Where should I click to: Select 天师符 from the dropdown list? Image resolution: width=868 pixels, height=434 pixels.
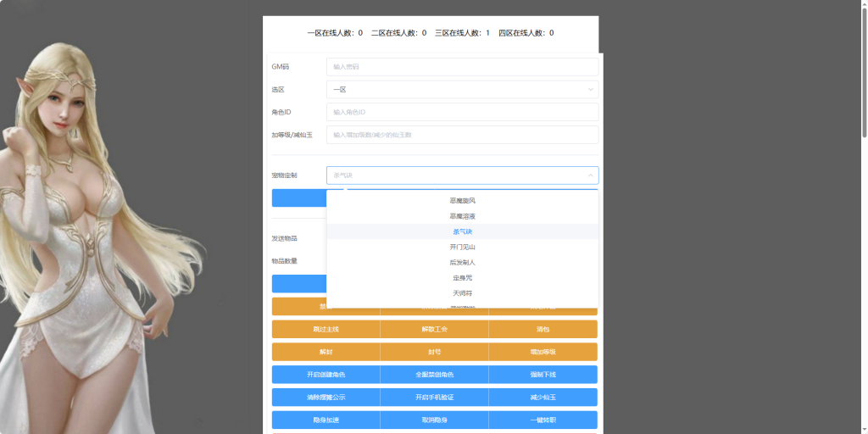click(462, 293)
